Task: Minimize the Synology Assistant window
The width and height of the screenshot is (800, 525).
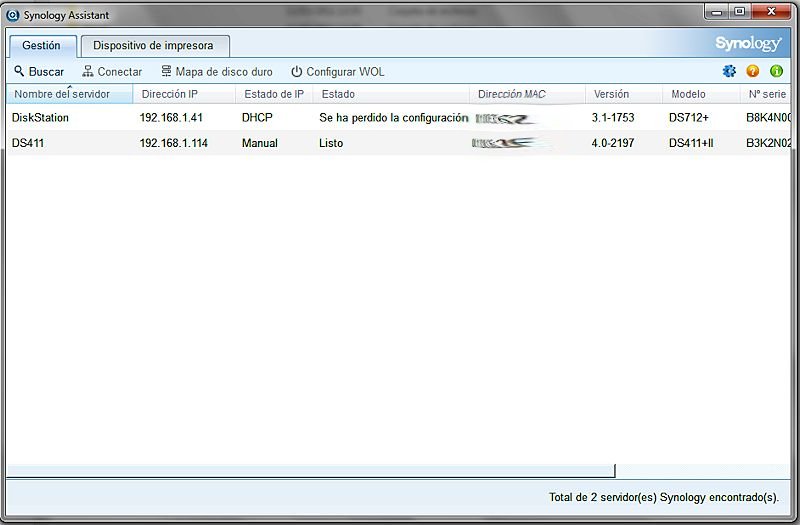Action: [717, 12]
